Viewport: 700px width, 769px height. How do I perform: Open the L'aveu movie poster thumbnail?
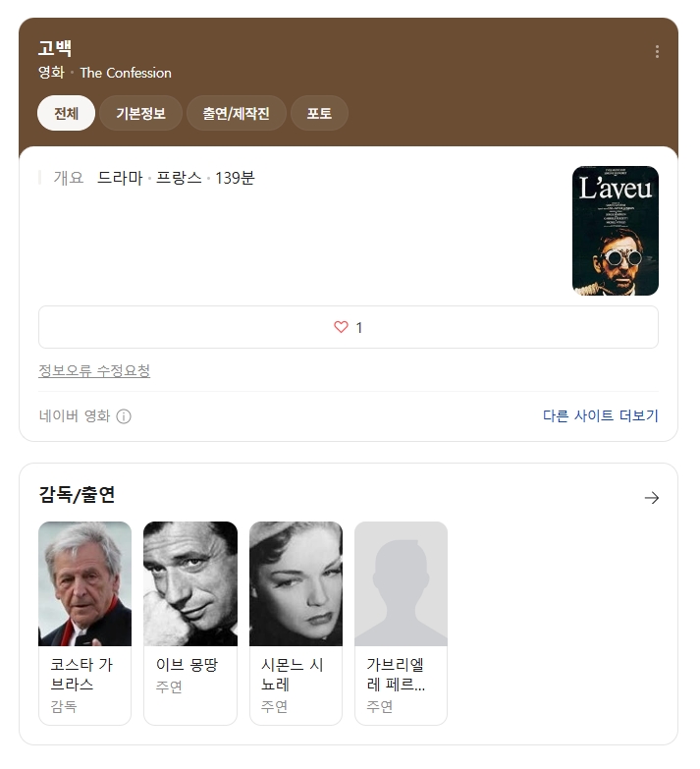pos(615,231)
